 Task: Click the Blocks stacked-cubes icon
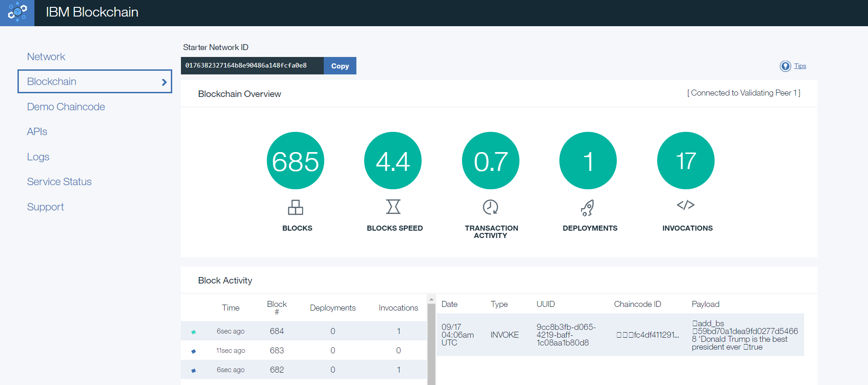(x=295, y=207)
